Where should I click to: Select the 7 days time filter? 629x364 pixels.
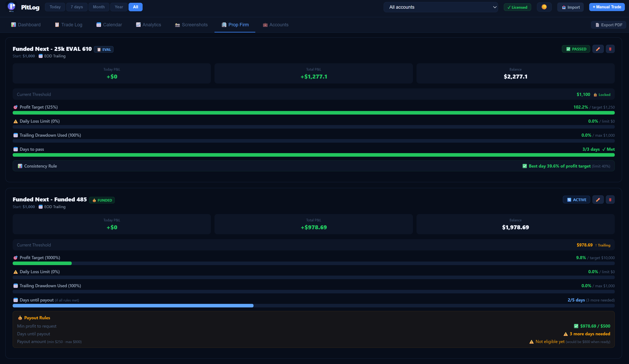(x=77, y=7)
